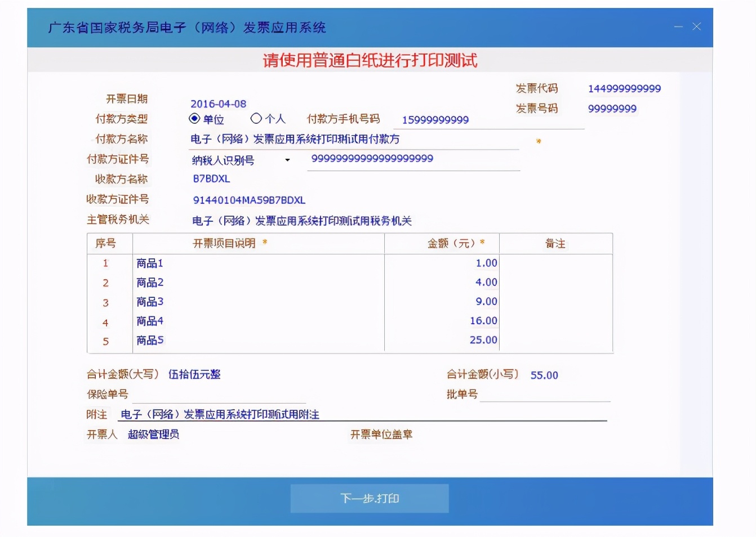This screenshot has width=756, height=537.
Task: Click the 发票代码 value 144999999999
Action: pyautogui.click(x=624, y=88)
